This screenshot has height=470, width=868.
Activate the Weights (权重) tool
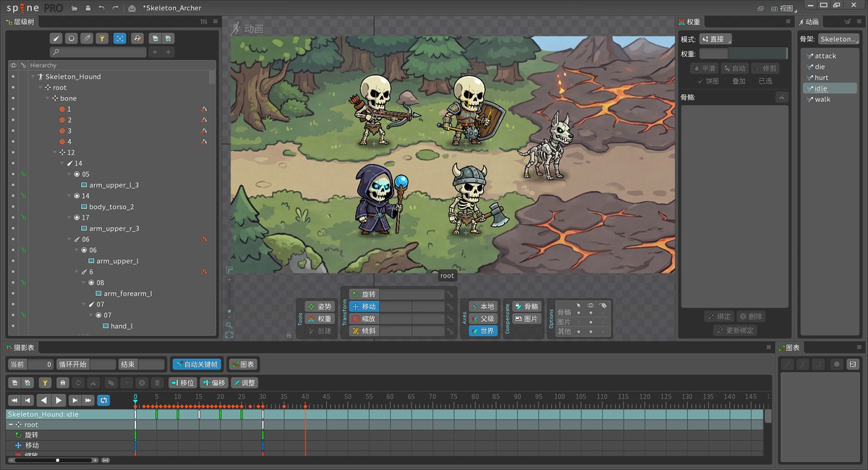[319, 318]
